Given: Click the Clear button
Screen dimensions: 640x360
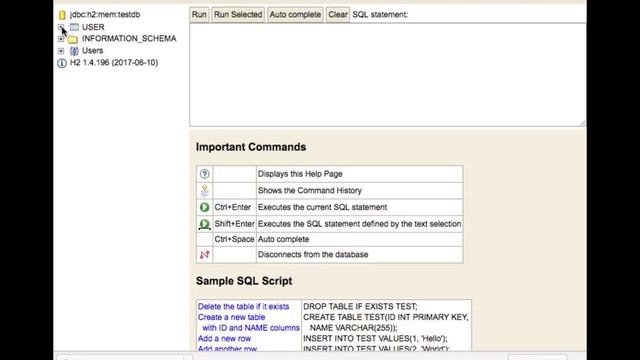Looking at the screenshot, I should pos(338,15).
